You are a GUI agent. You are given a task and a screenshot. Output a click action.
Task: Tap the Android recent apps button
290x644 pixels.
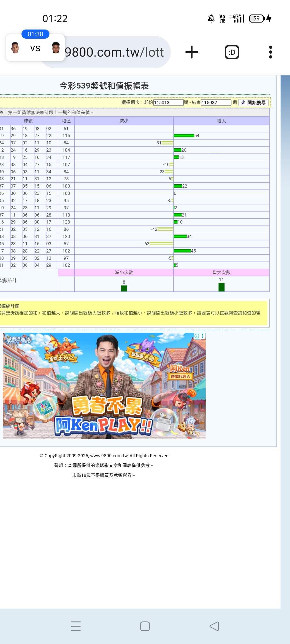click(76, 626)
